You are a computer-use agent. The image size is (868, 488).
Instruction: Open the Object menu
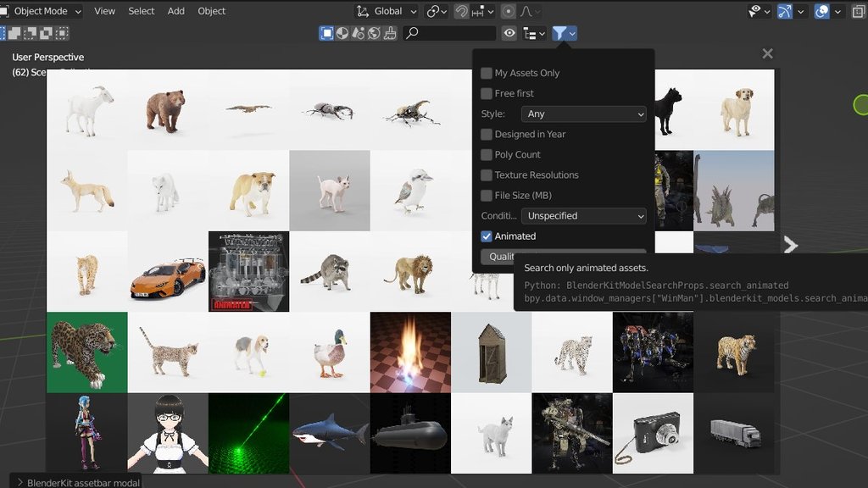pos(211,11)
